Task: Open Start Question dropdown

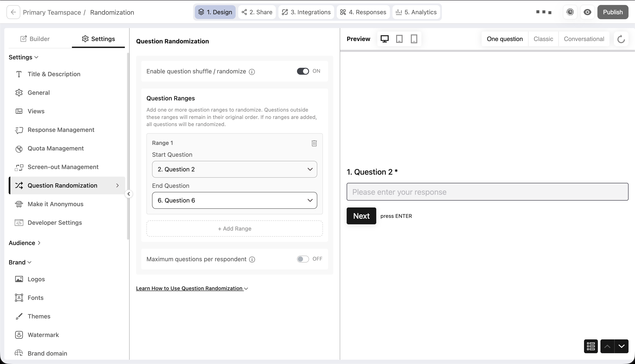Action: (x=234, y=169)
